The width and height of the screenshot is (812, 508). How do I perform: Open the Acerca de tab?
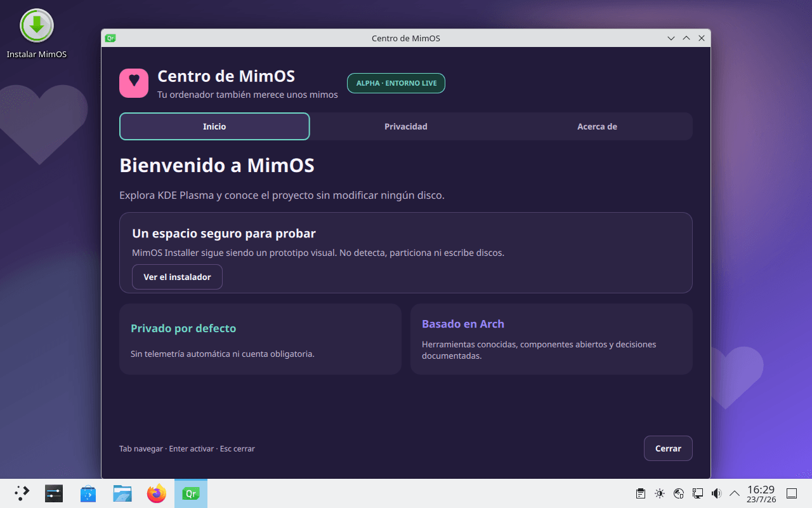pyautogui.click(x=597, y=126)
